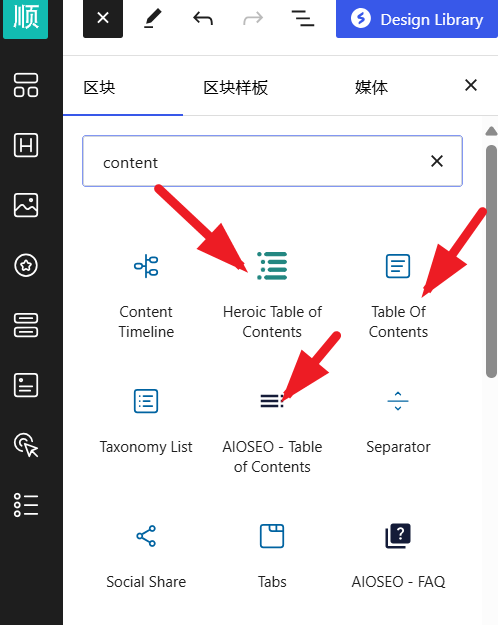
Task: Toggle the block inserter closed with black X button
Action: (x=103, y=18)
